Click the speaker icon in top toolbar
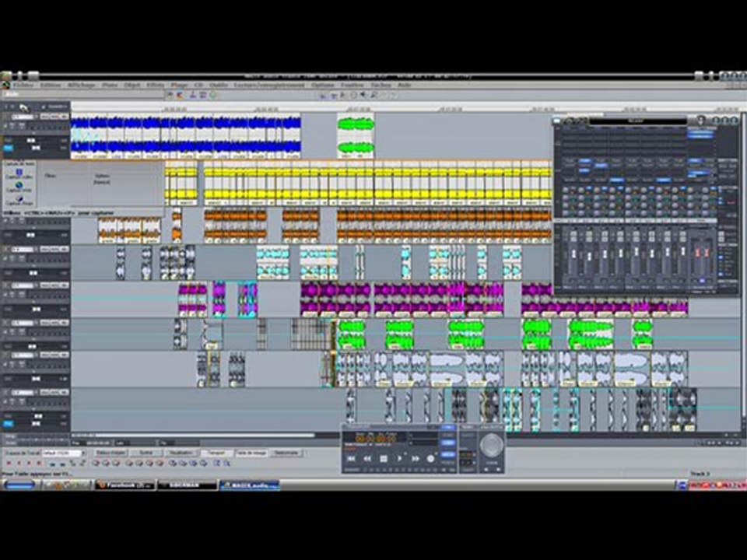This screenshot has height=560, width=747. pos(363,95)
